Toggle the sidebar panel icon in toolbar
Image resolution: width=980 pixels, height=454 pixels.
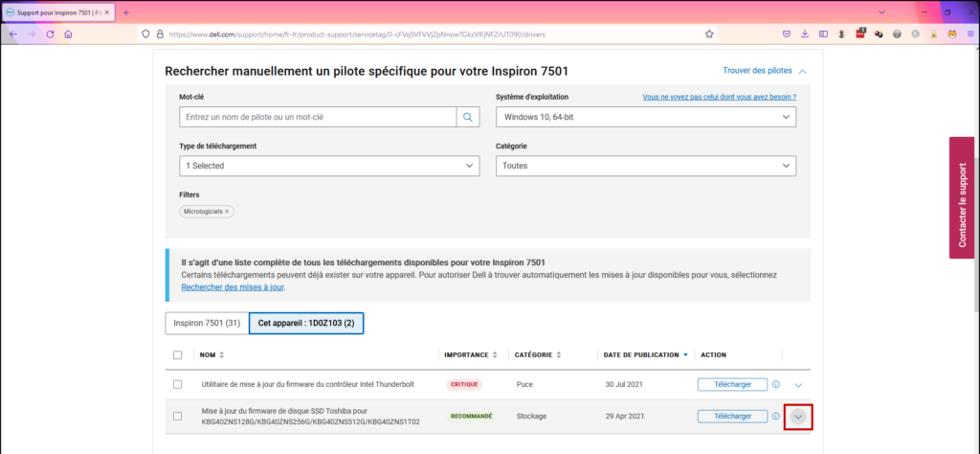tap(824, 34)
